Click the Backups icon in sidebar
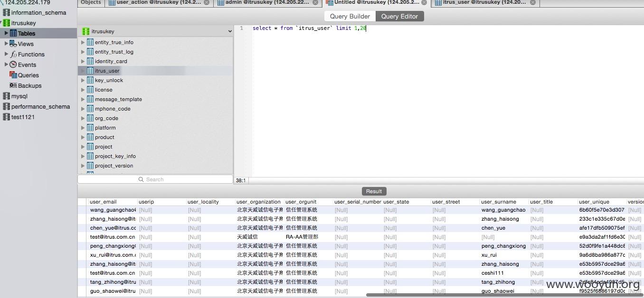Screen dimensions: 644x298 (x=13, y=85)
